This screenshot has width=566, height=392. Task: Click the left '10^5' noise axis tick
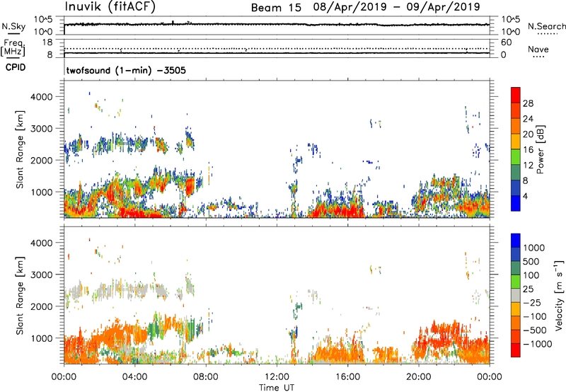pos(43,19)
